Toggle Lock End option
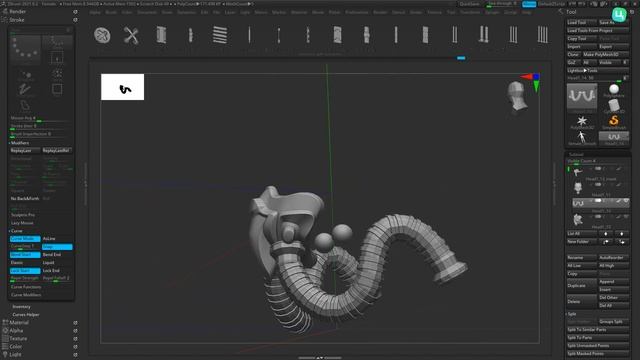This screenshot has height=360, width=640. click(x=57, y=271)
